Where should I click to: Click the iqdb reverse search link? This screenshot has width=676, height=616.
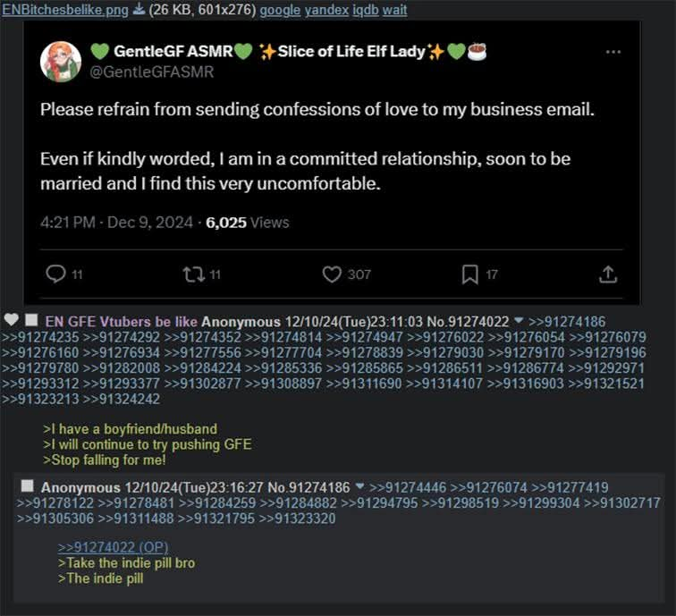365,10
